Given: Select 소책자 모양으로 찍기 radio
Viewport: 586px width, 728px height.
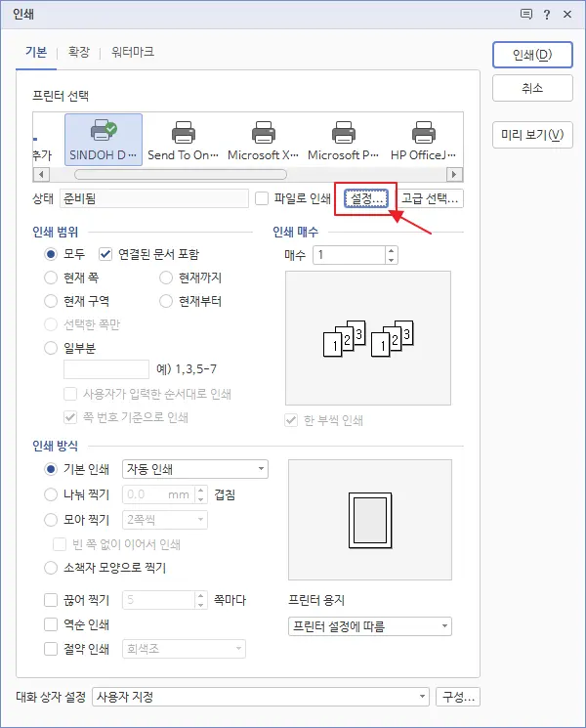Looking at the screenshot, I should (x=51, y=568).
